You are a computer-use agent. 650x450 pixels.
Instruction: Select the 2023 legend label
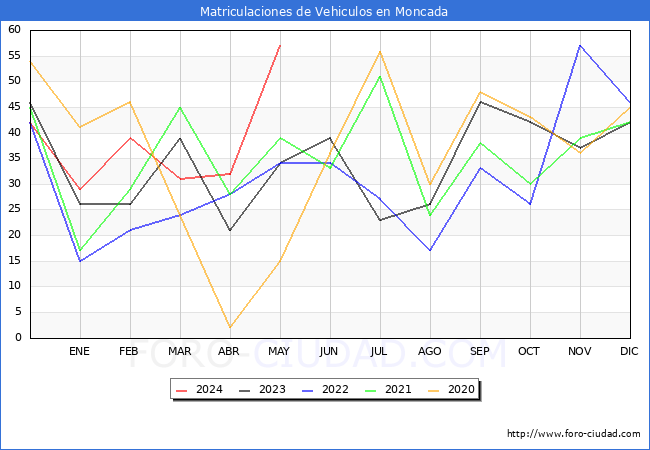click(x=272, y=390)
